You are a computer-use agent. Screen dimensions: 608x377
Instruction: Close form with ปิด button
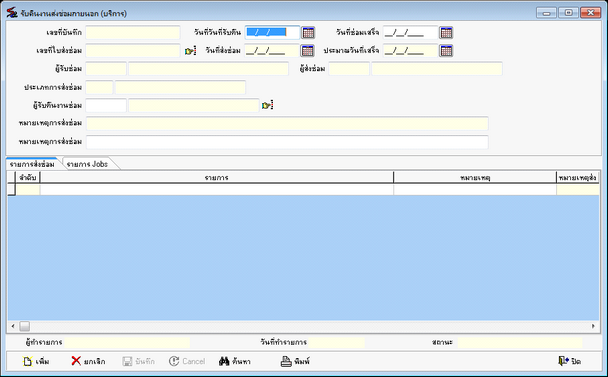click(x=569, y=361)
